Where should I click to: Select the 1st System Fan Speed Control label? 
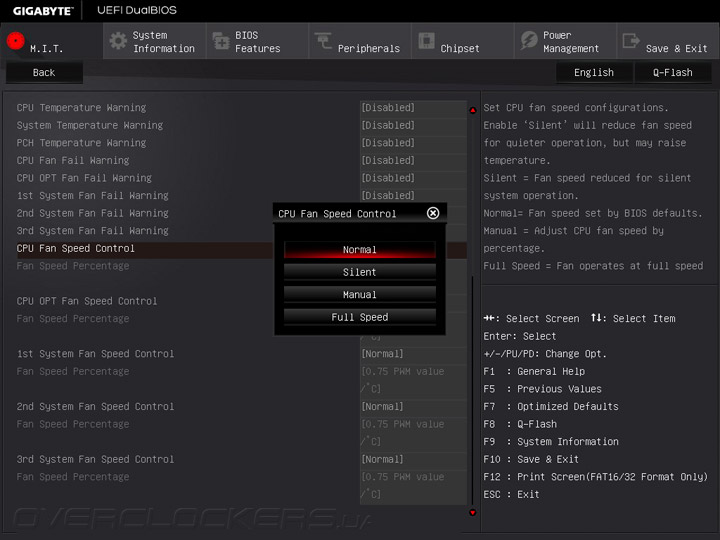96,354
